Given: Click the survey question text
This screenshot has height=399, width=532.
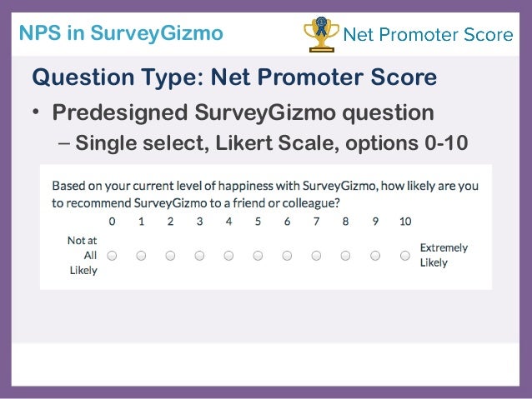Looking at the screenshot, I should pyautogui.click(x=265, y=194).
